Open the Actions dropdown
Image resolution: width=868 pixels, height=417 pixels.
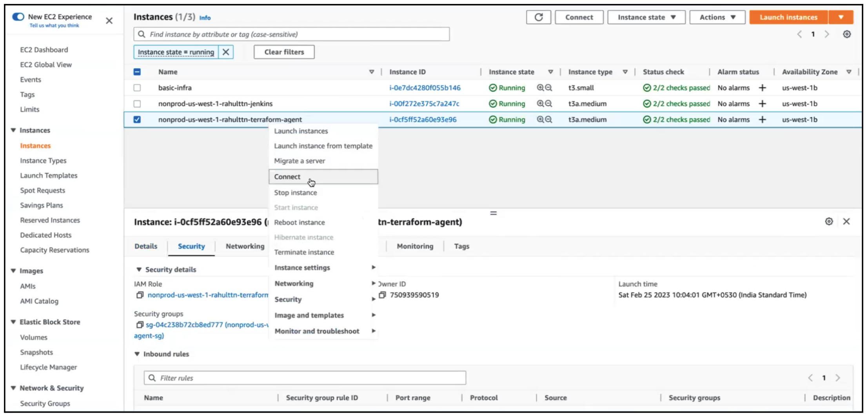(717, 17)
